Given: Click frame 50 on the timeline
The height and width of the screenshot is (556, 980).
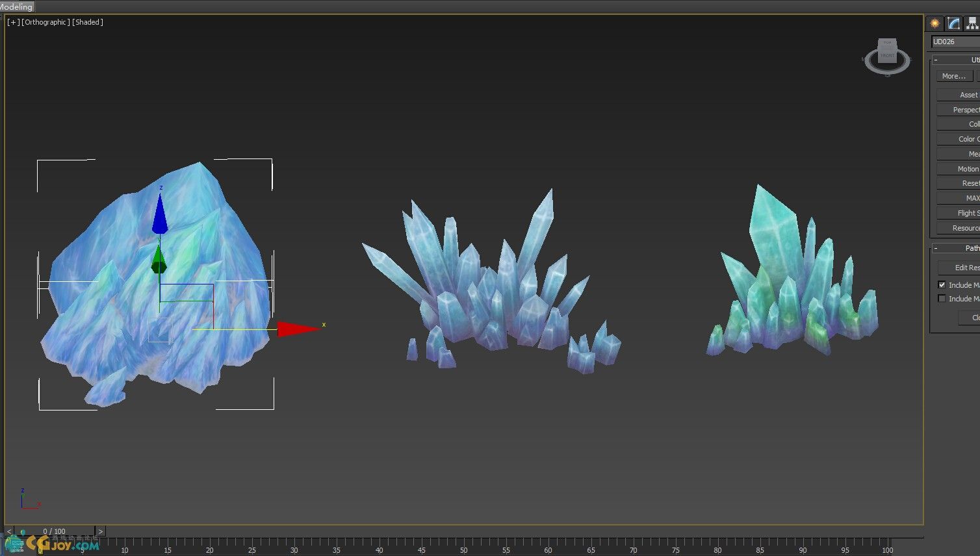Looking at the screenshot, I should click(463, 550).
